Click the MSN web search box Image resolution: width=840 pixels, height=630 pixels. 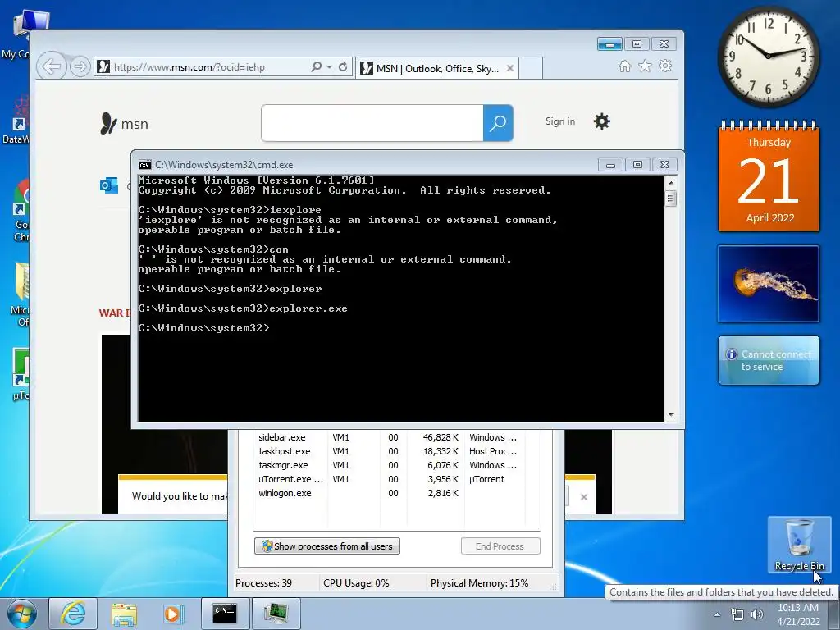point(372,123)
